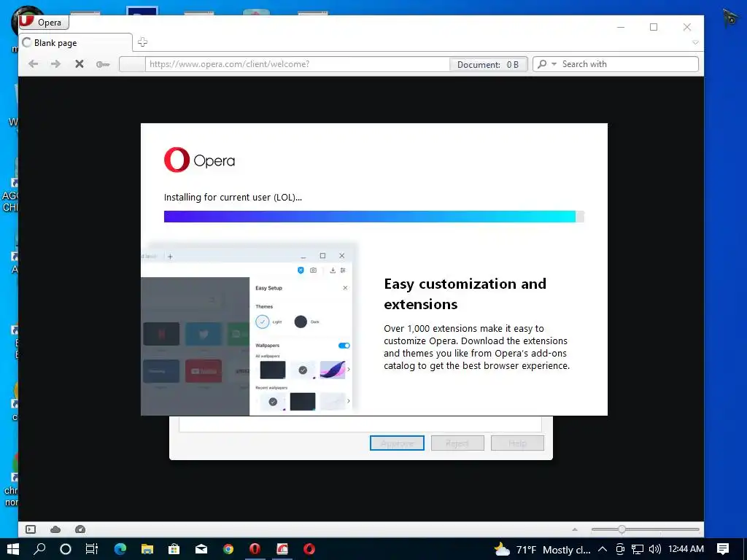
Task: Switch to the Opera installer taskbar icon
Action: click(282, 549)
